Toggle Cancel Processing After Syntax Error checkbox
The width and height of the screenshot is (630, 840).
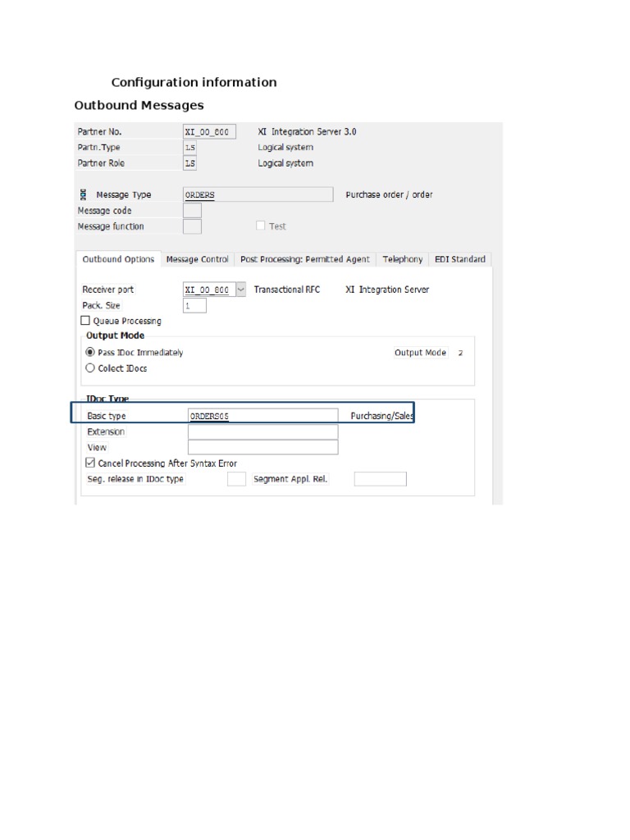point(90,463)
